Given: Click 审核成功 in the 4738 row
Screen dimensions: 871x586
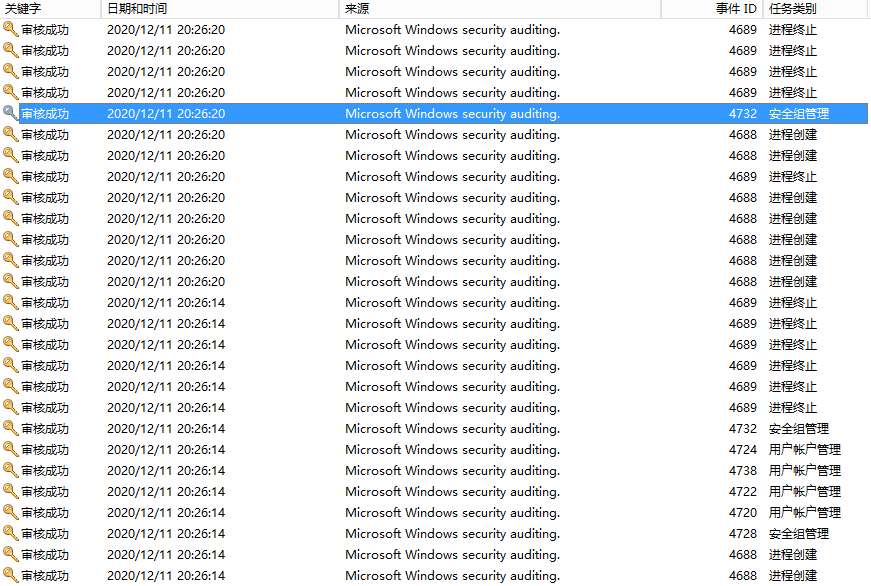Looking at the screenshot, I should pos(45,470).
